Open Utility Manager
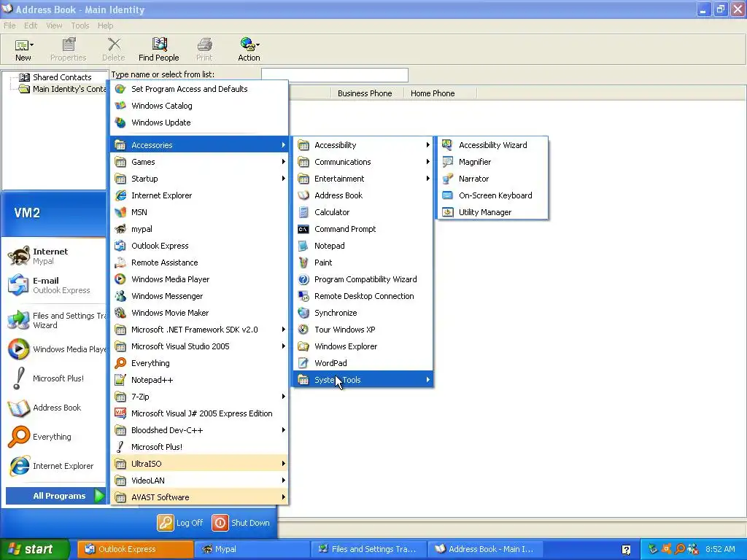This screenshot has width=747, height=560. pyautogui.click(x=492, y=212)
